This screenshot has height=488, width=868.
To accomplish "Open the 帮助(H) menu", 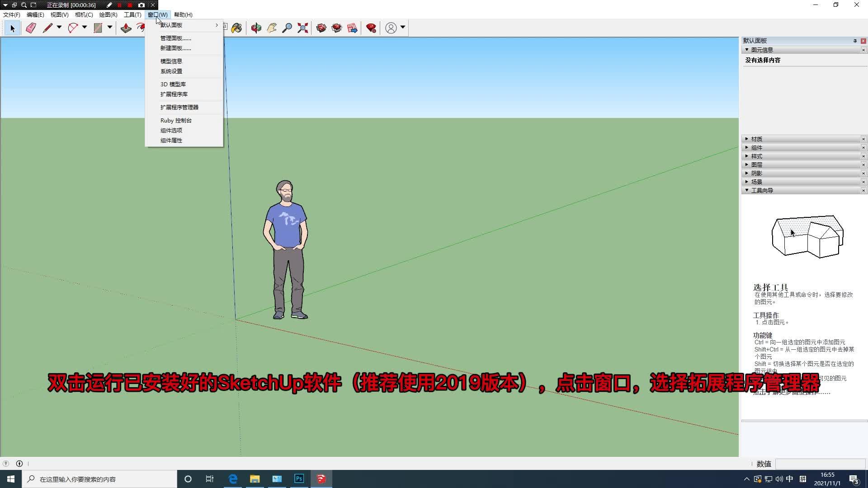I will pyautogui.click(x=183, y=15).
